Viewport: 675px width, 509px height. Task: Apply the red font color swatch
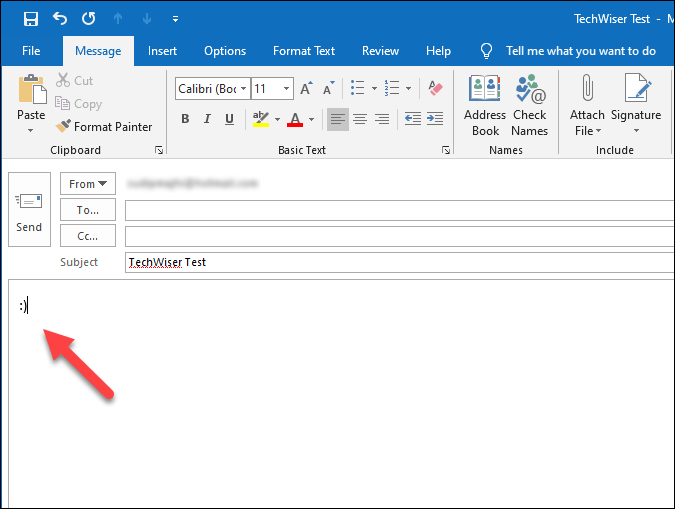click(x=295, y=119)
